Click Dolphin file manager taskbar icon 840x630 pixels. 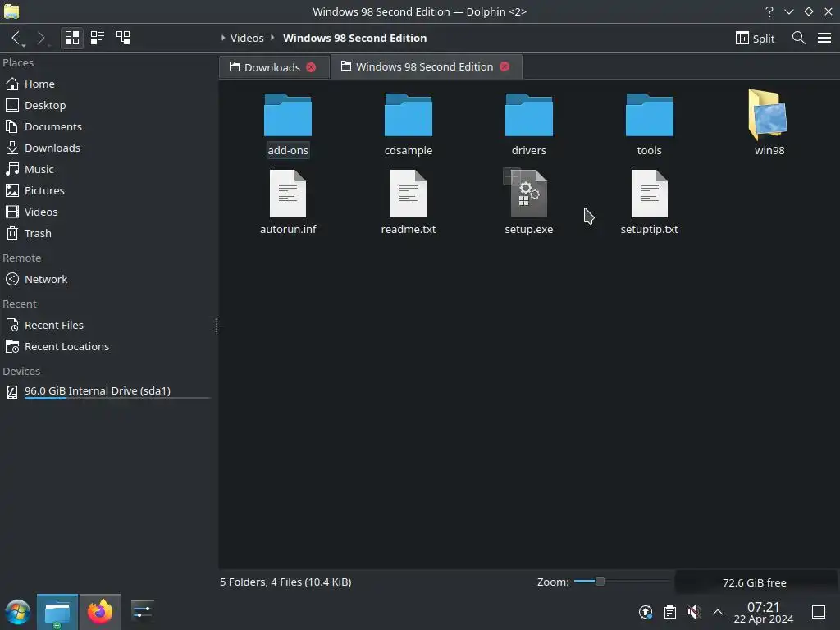point(57,612)
